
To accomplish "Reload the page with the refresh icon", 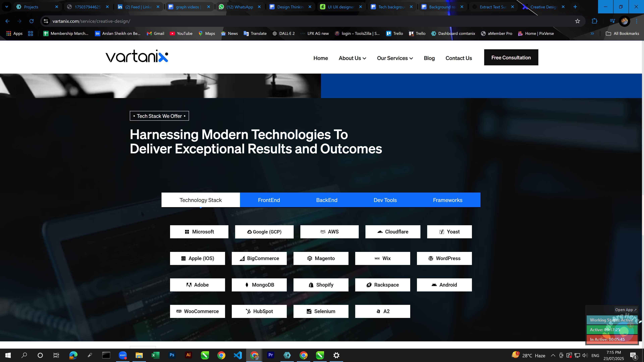I will tap(32, 21).
